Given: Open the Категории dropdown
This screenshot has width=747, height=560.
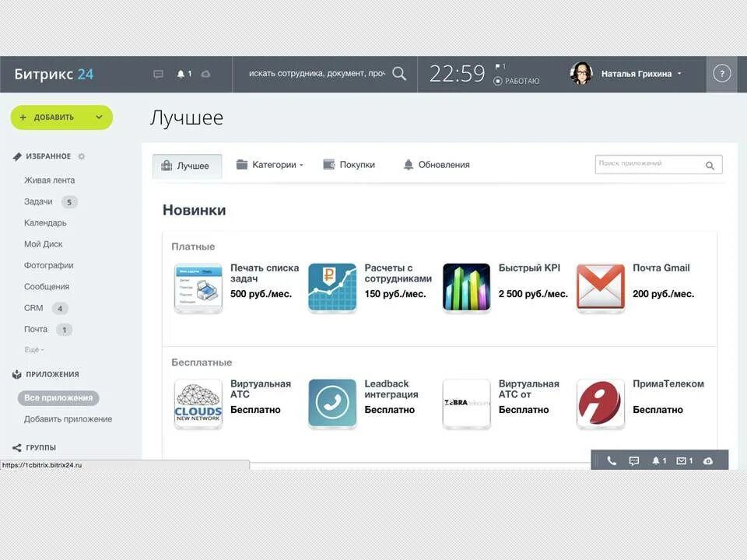Looking at the screenshot, I should point(270,165).
